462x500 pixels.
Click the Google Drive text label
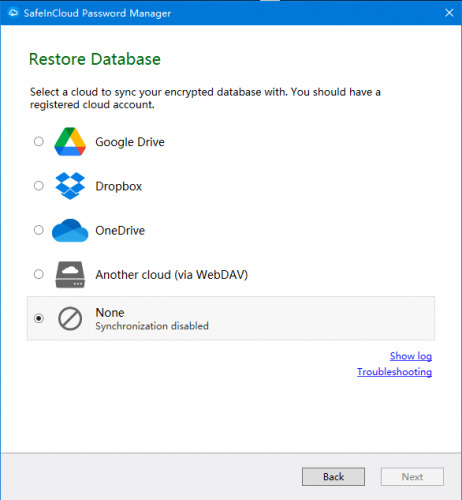[130, 142]
